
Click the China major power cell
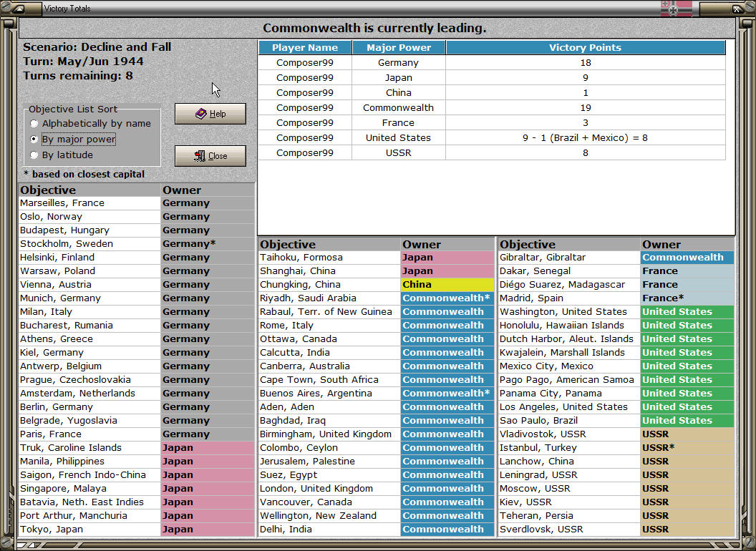(399, 92)
